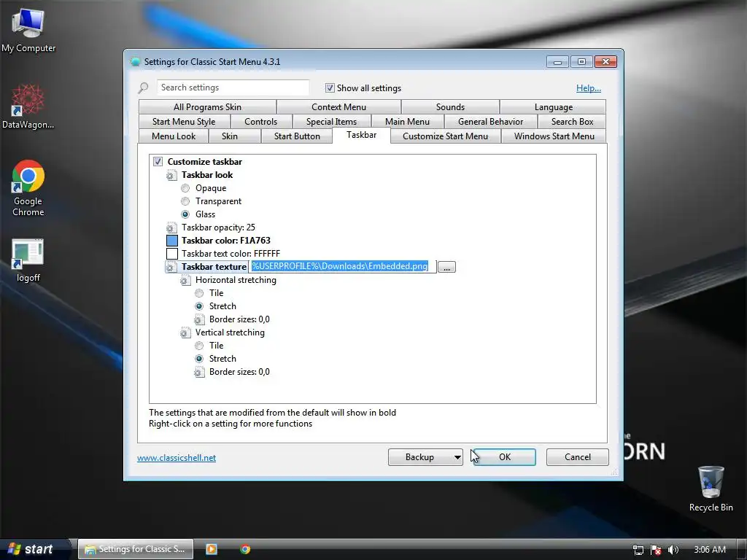Open the Controls tab

[x=260, y=122]
